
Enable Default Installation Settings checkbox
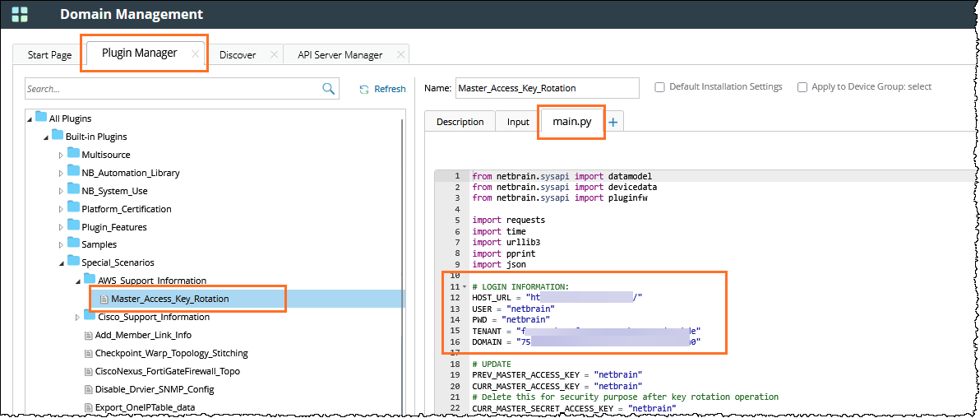point(659,87)
